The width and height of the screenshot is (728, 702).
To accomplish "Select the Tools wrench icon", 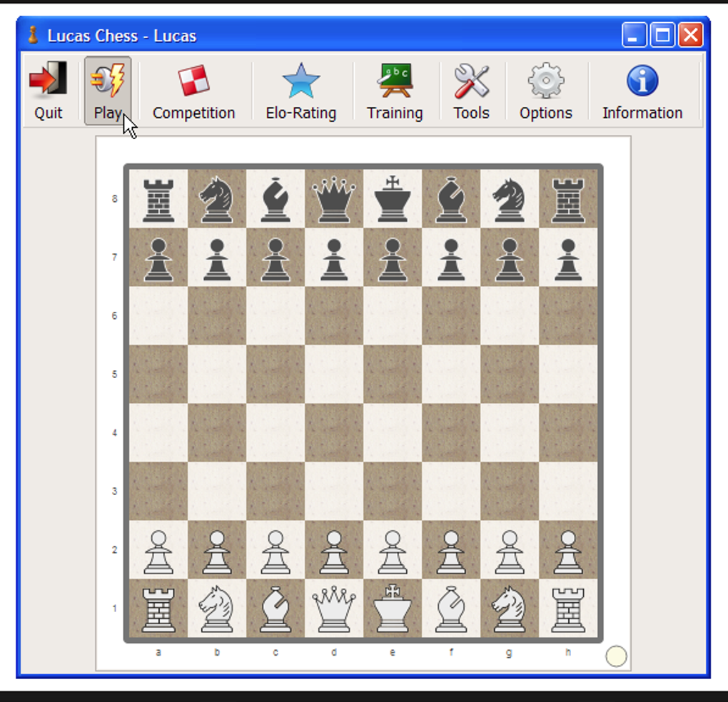I will tap(471, 81).
